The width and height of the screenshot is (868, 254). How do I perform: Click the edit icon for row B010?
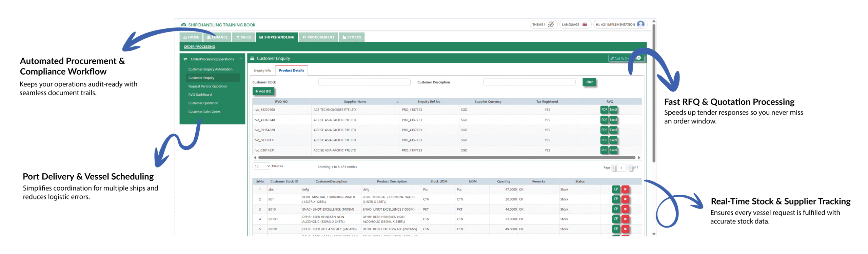[x=616, y=209]
